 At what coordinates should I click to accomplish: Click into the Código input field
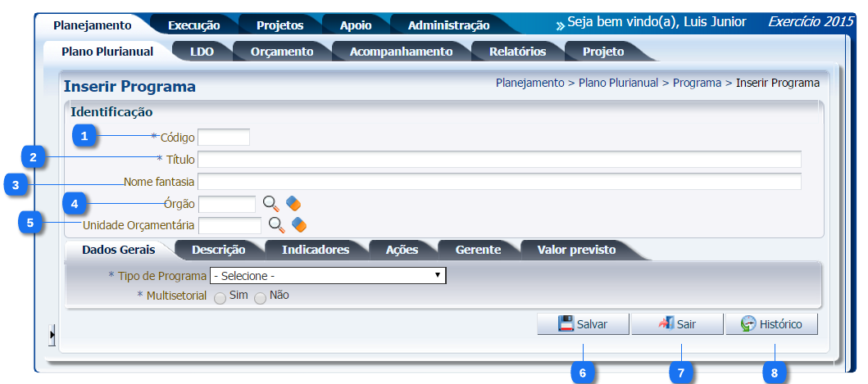[223, 138]
